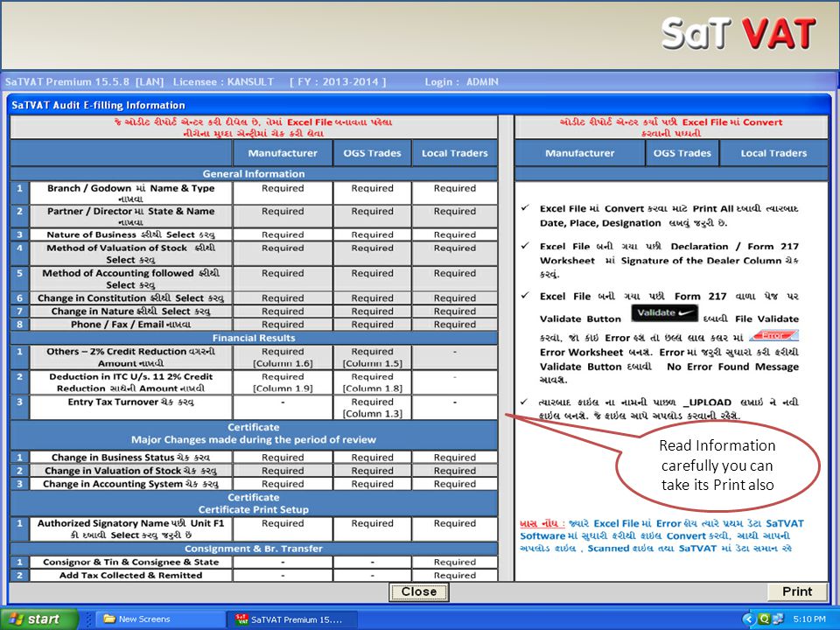Click Local Traders Required for Consignor row
Image resolution: width=840 pixels, height=630 pixels.
click(x=455, y=562)
